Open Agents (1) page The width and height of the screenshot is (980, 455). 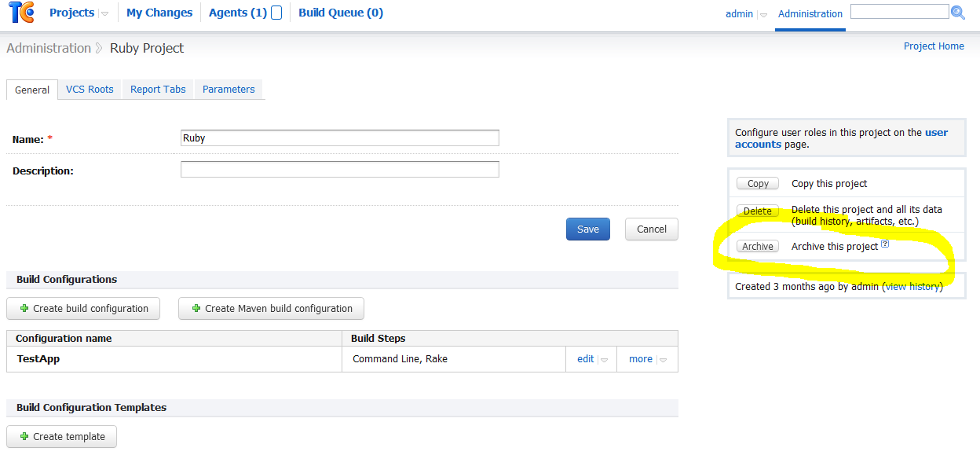238,13
